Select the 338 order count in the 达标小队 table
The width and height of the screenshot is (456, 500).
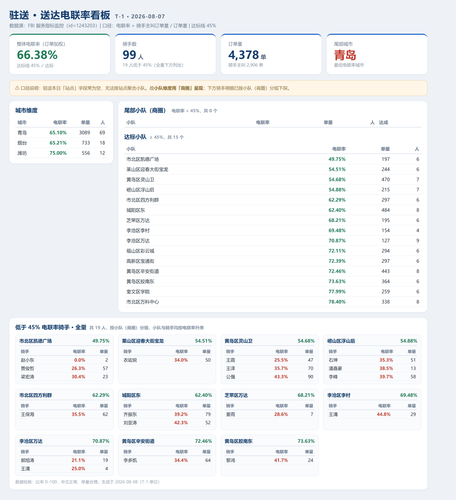(x=386, y=302)
